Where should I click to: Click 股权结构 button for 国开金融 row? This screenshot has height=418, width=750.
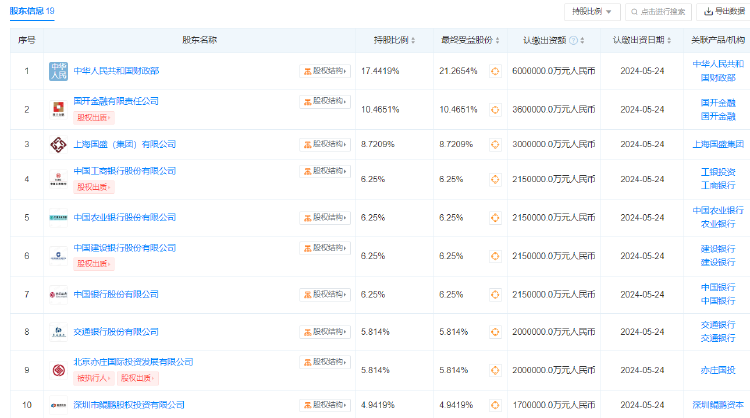click(x=325, y=101)
